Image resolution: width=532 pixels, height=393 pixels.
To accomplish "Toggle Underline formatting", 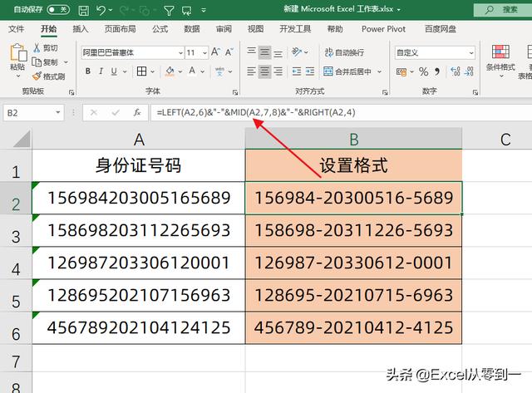I will tap(114, 71).
